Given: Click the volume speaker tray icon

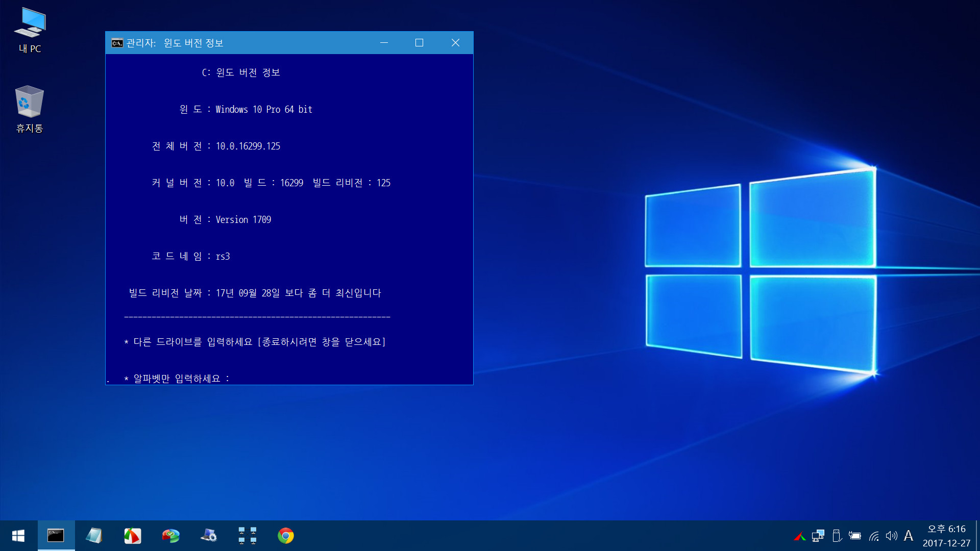Looking at the screenshot, I should pyautogui.click(x=891, y=536).
